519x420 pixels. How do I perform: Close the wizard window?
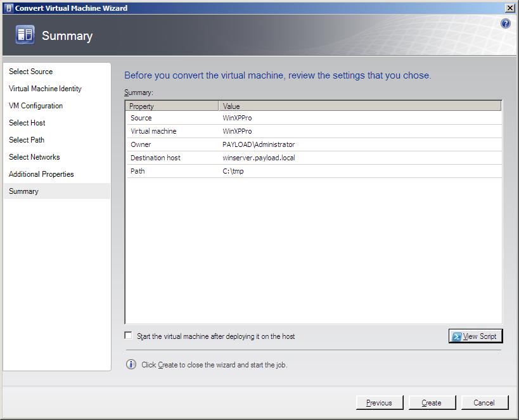(x=509, y=8)
